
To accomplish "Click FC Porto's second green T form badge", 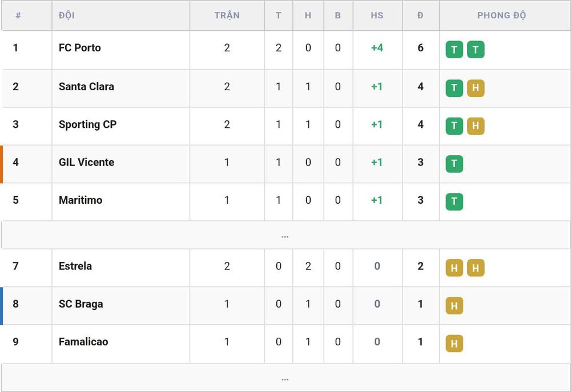I will tap(476, 50).
